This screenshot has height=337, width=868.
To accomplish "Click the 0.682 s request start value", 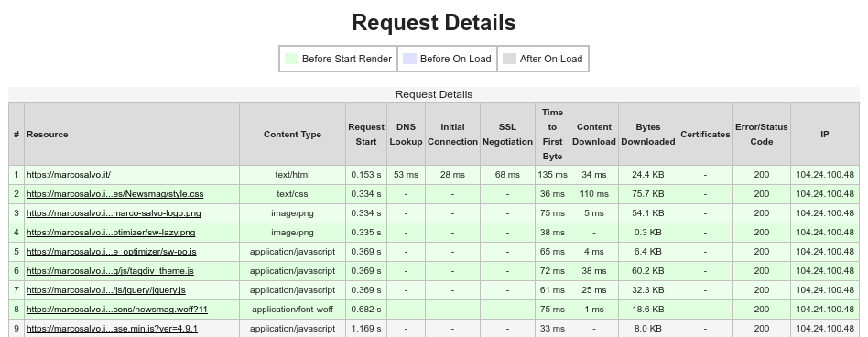I will [x=366, y=310].
